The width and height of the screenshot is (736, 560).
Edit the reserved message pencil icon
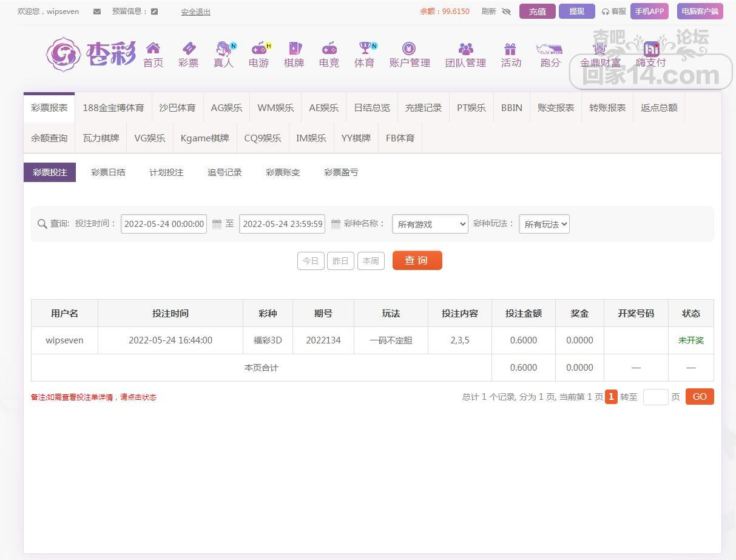(155, 12)
